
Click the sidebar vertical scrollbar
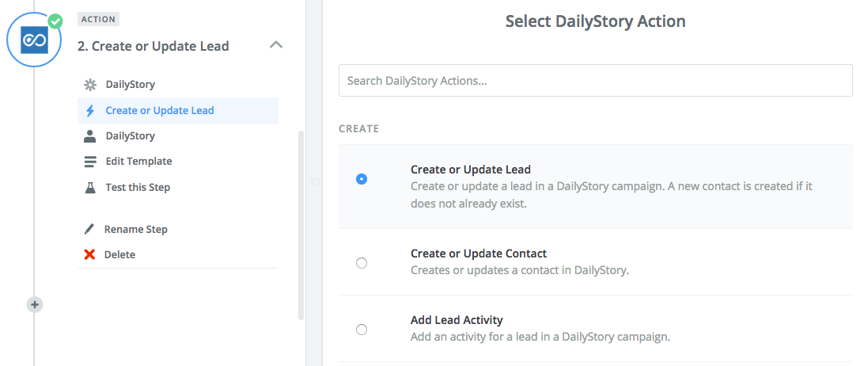pyautogui.click(x=301, y=225)
